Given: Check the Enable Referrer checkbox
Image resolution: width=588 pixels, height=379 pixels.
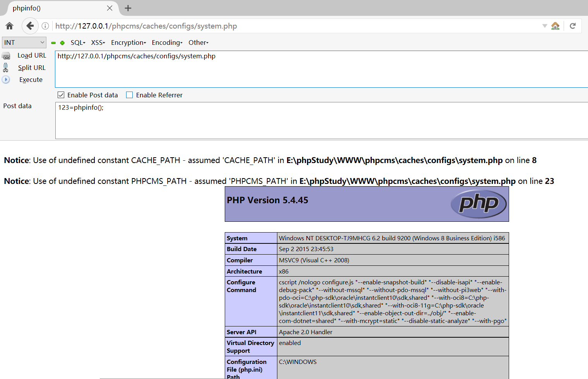Looking at the screenshot, I should click(x=130, y=95).
